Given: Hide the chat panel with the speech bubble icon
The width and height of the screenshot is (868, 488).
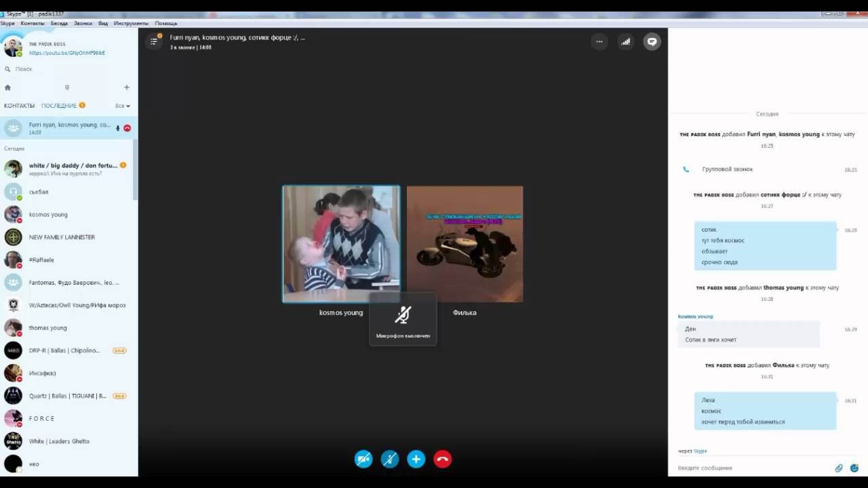Looking at the screenshot, I should pyautogui.click(x=652, y=41).
